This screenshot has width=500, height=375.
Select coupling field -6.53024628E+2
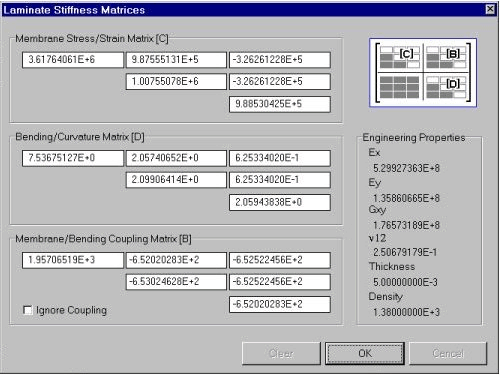click(176, 282)
